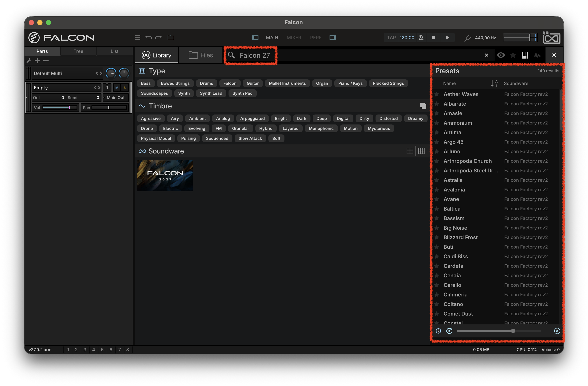The image size is (588, 386).
Task: Click the TAP tempo button
Action: click(x=391, y=38)
